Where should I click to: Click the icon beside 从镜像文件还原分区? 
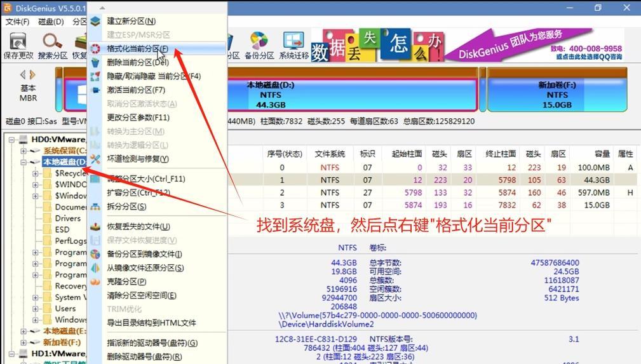coord(95,268)
